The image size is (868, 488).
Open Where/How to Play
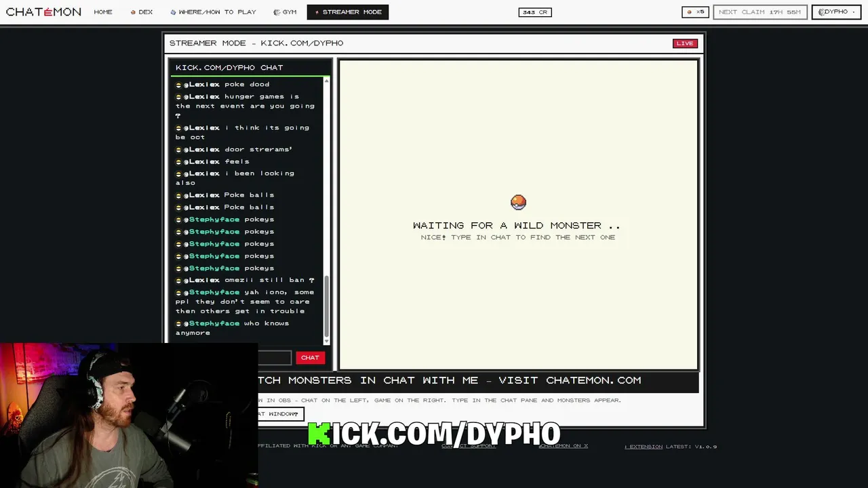pyautogui.click(x=213, y=12)
